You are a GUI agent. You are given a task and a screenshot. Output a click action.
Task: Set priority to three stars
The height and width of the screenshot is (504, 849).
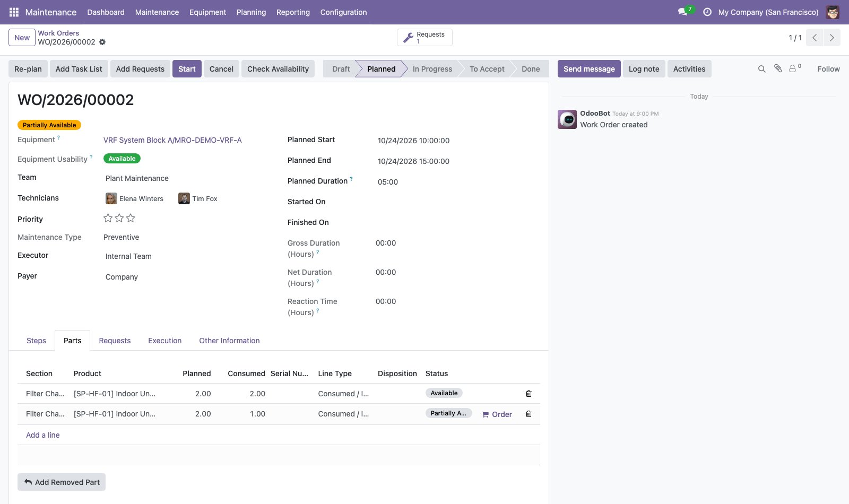point(131,218)
